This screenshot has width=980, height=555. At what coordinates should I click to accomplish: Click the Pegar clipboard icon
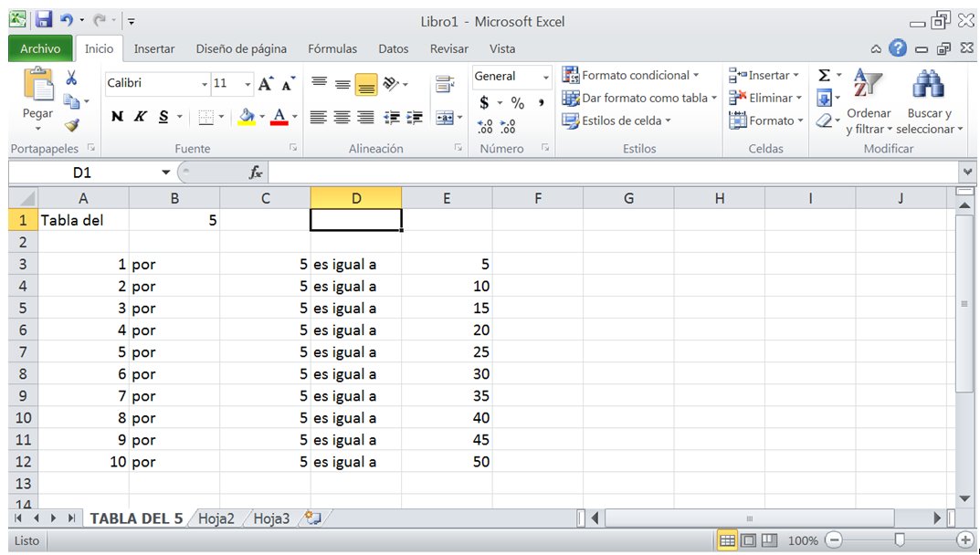click(38, 85)
